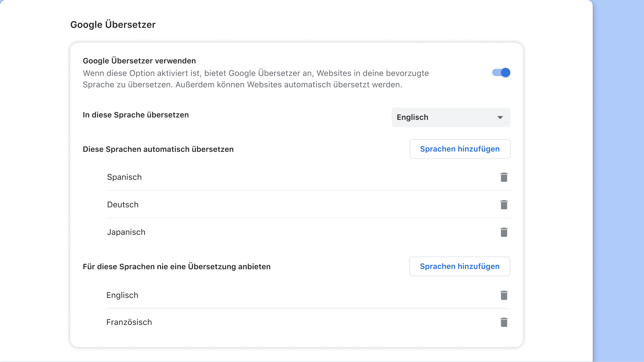
Task: Delete Japanisch from the auto-translate languages
Action: [x=504, y=232]
